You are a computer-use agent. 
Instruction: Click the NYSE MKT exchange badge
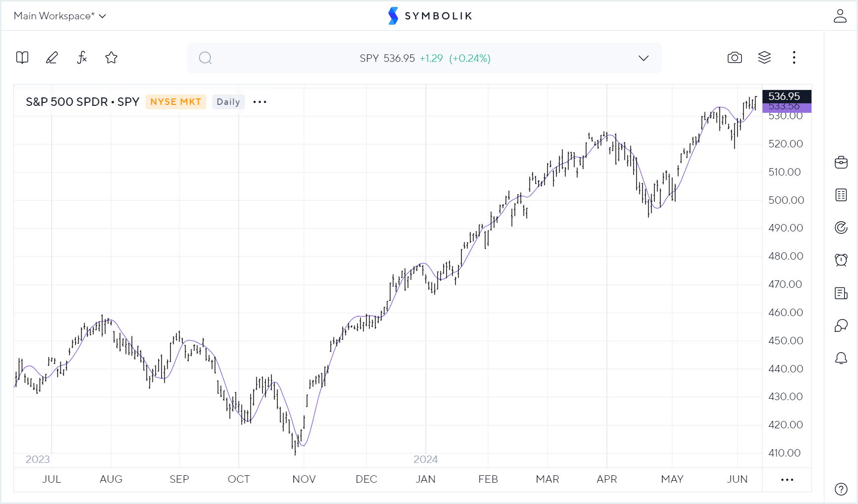click(x=176, y=102)
